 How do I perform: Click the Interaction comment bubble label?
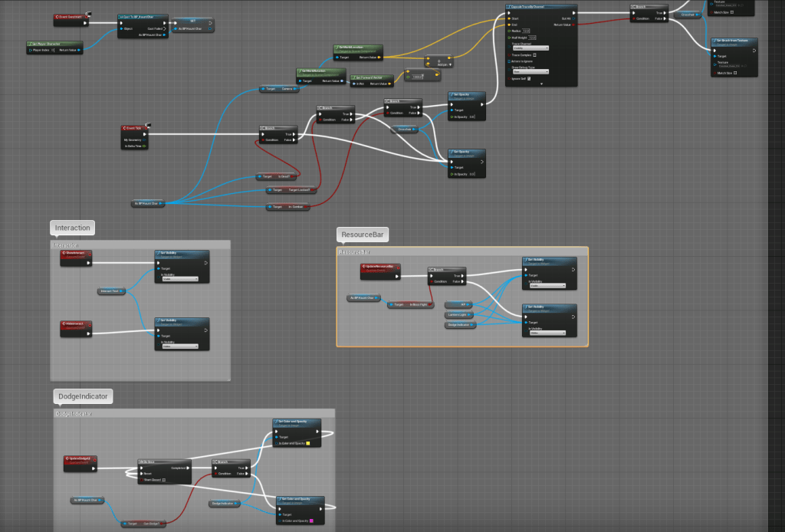coord(74,228)
